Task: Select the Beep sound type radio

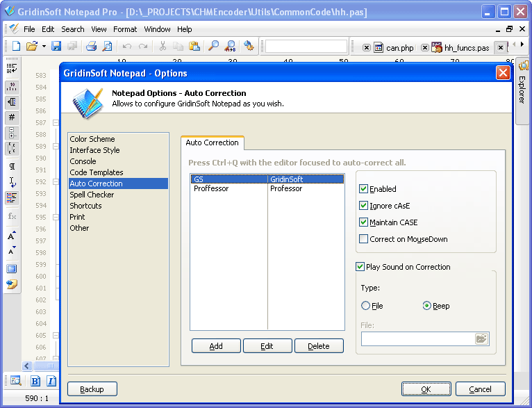Action: click(426, 306)
